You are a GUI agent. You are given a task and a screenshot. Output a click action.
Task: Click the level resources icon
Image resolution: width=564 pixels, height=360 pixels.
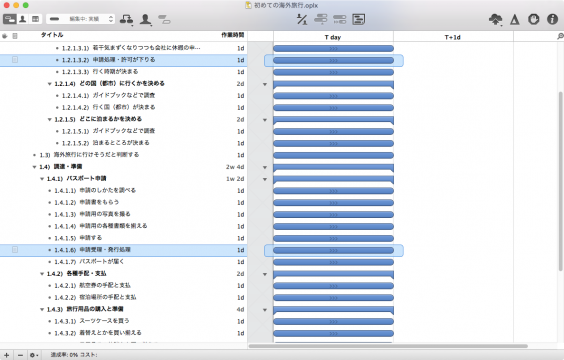[302, 19]
